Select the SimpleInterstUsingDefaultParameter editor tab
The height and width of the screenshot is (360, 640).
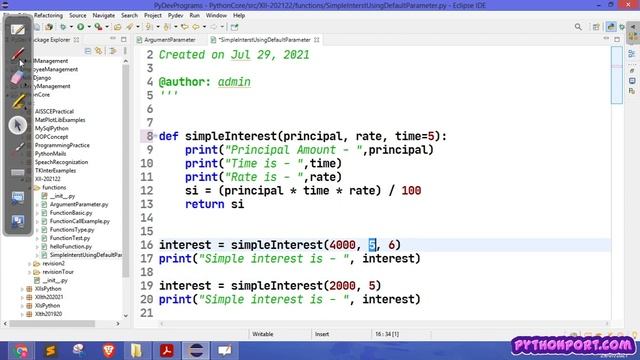[x=264, y=40]
